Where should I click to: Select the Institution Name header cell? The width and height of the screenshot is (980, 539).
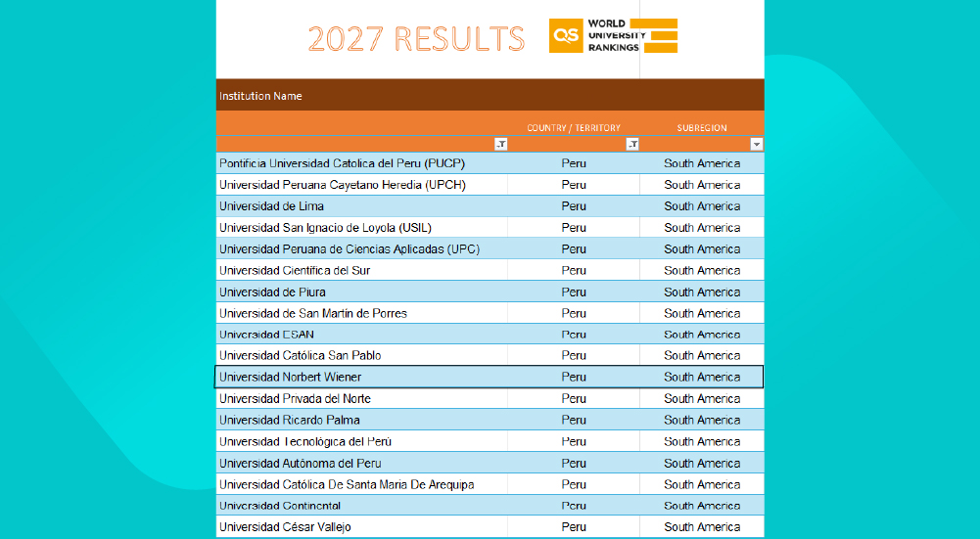(490, 96)
